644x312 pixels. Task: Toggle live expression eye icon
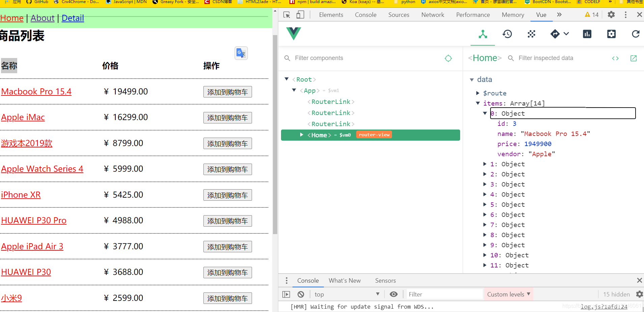[393, 294]
